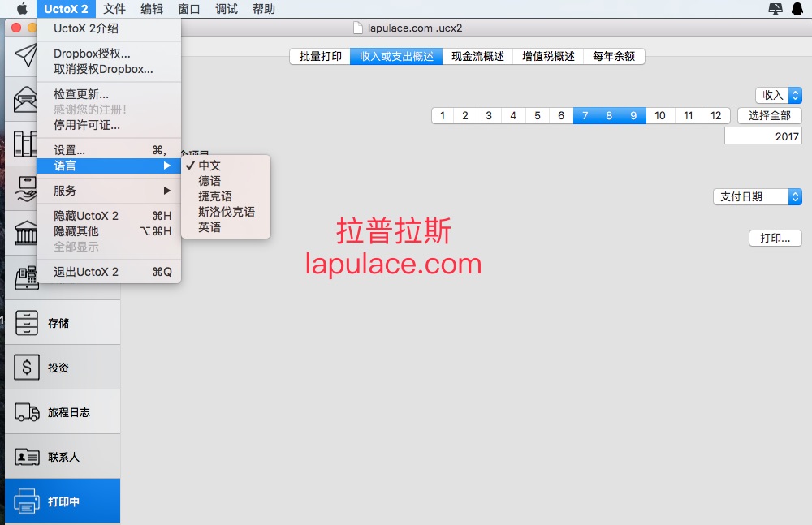The height and width of the screenshot is (525, 812).
Task: Open the 支付日期 dropdown
Action: click(758, 196)
